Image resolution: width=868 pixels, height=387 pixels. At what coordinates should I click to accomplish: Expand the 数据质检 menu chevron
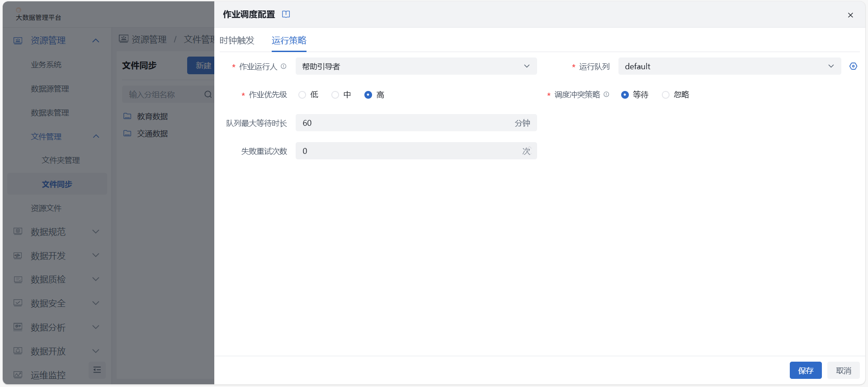[96, 279]
